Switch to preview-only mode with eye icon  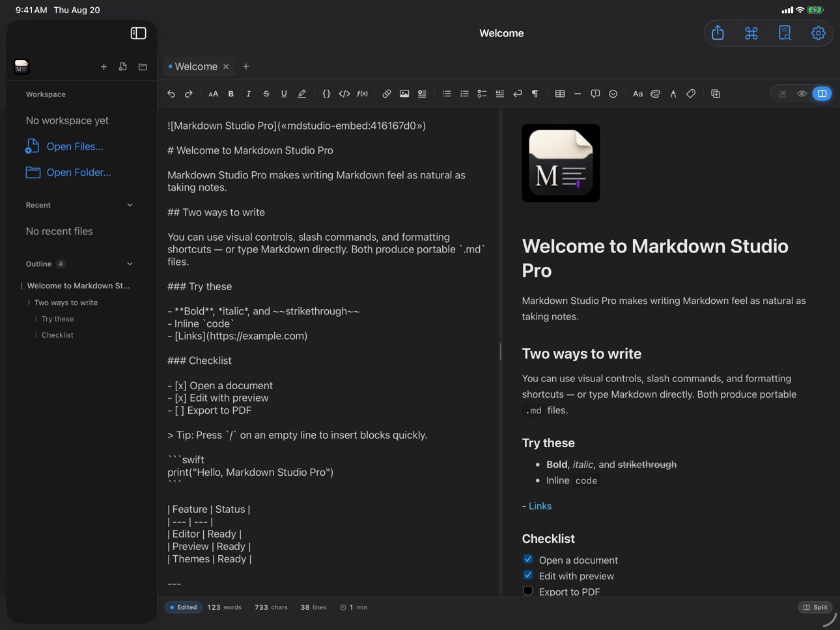tap(802, 94)
